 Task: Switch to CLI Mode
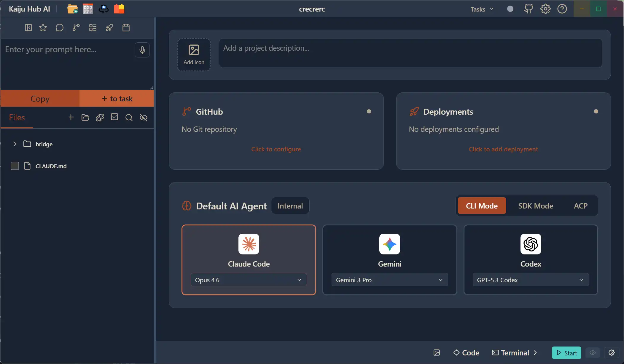[x=482, y=206]
